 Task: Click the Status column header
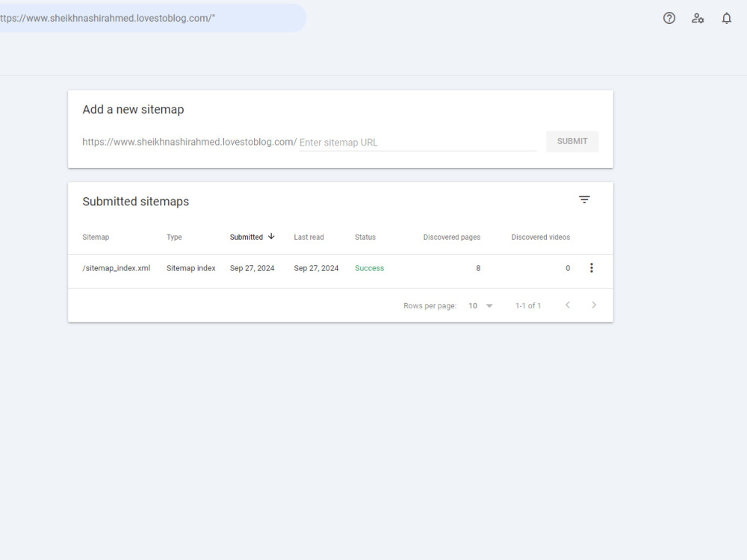coord(365,237)
